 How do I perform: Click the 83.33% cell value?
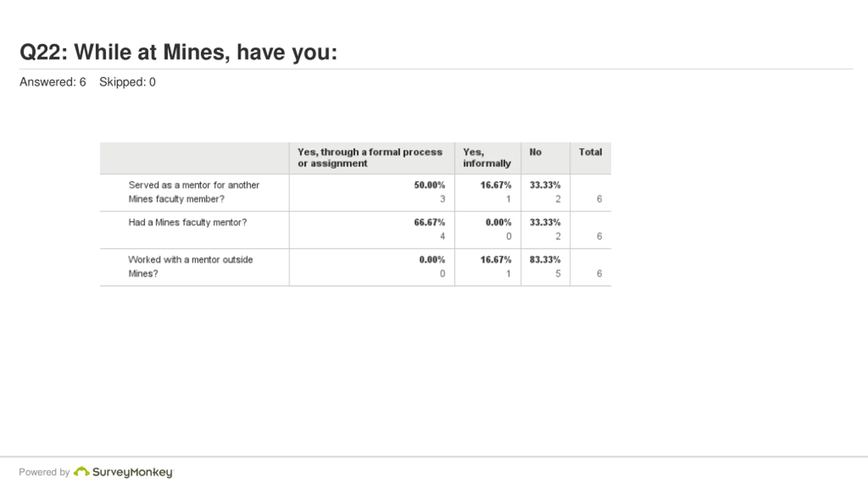click(545, 260)
